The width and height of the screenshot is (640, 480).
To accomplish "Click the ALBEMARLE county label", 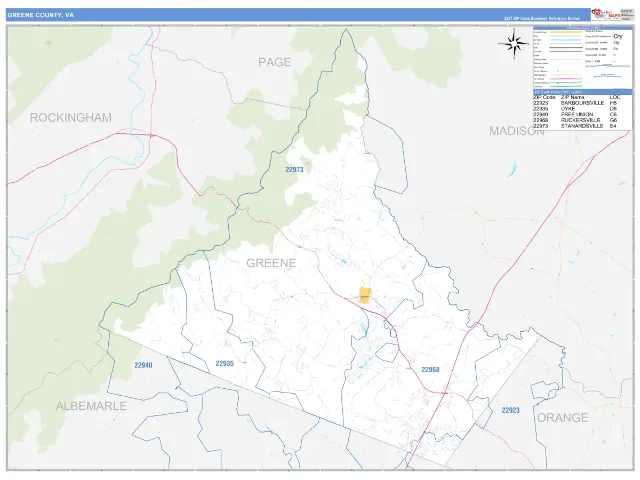I will [91, 406].
